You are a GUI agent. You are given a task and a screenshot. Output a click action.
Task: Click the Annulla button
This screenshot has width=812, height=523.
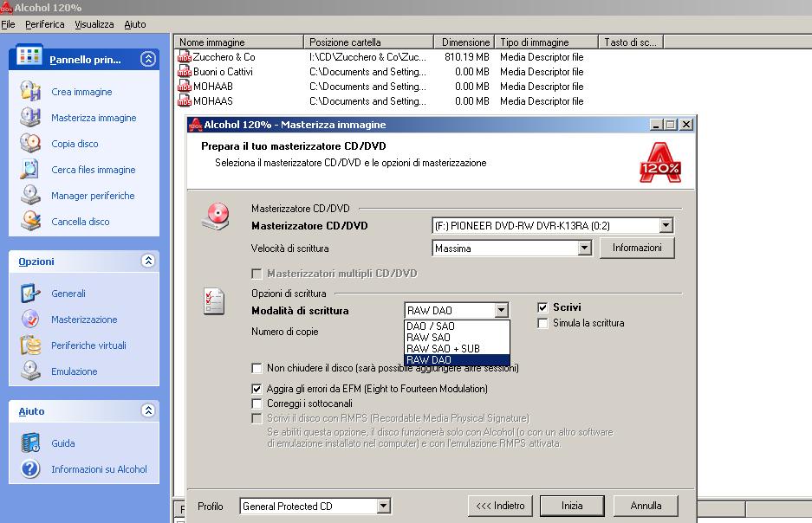[x=646, y=506]
